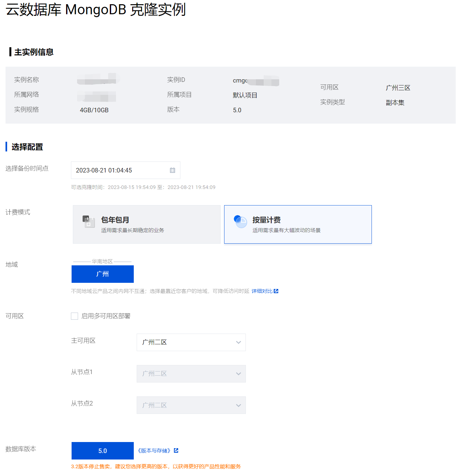
Task: Click the 按量计费 billing icon
Action: [240, 221]
